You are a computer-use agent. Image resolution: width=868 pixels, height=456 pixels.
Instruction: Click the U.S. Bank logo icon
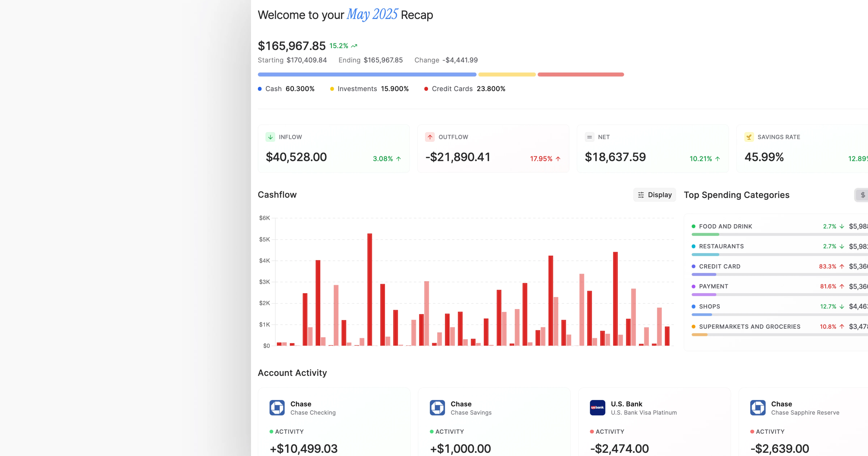pyautogui.click(x=597, y=408)
